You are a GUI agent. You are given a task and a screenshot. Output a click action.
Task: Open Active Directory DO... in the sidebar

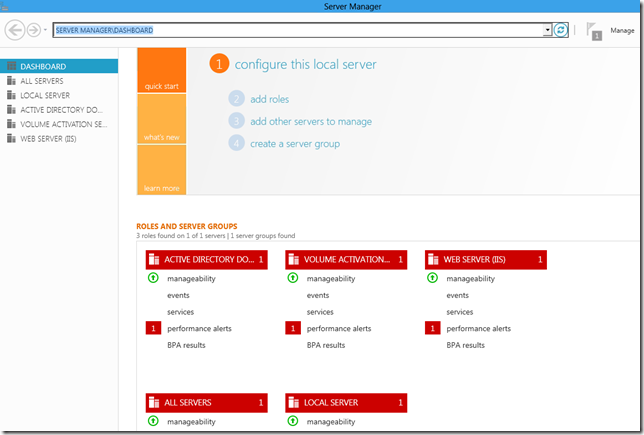tap(59, 110)
